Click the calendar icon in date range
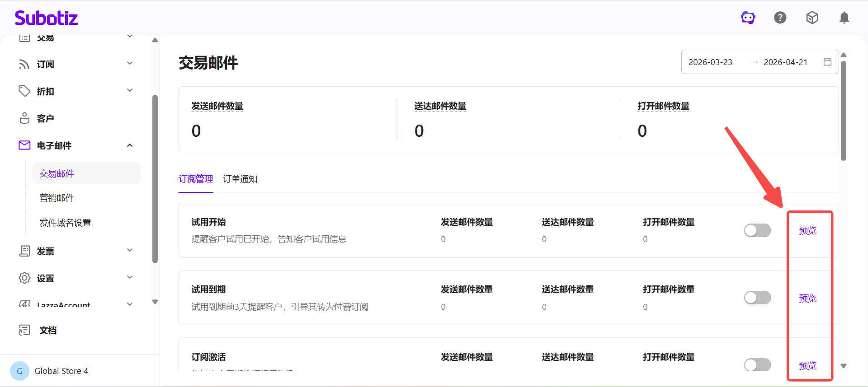The height and width of the screenshot is (387, 868). (x=827, y=62)
